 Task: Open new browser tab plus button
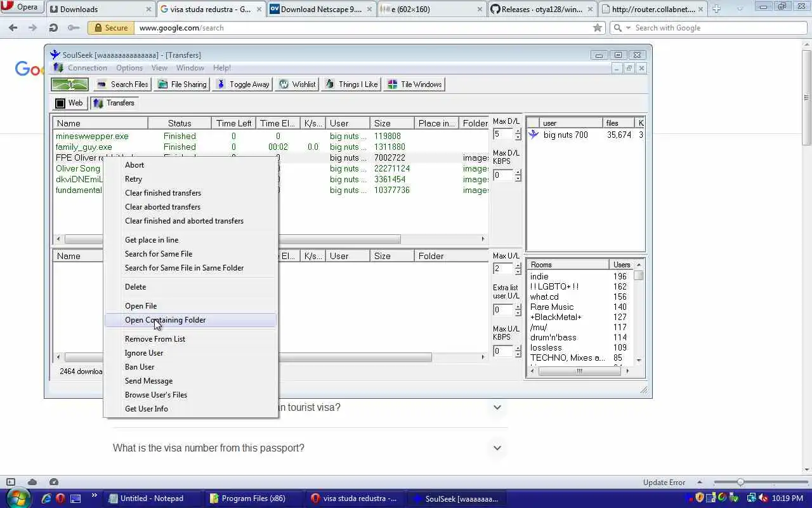(716, 9)
